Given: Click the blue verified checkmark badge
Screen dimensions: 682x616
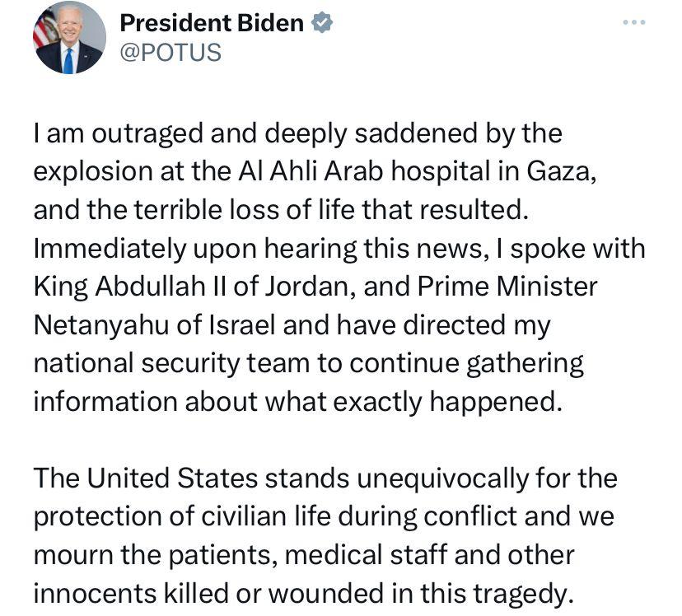Looking at the screenshot, I should pyautogui.click(x=322, y=22).
